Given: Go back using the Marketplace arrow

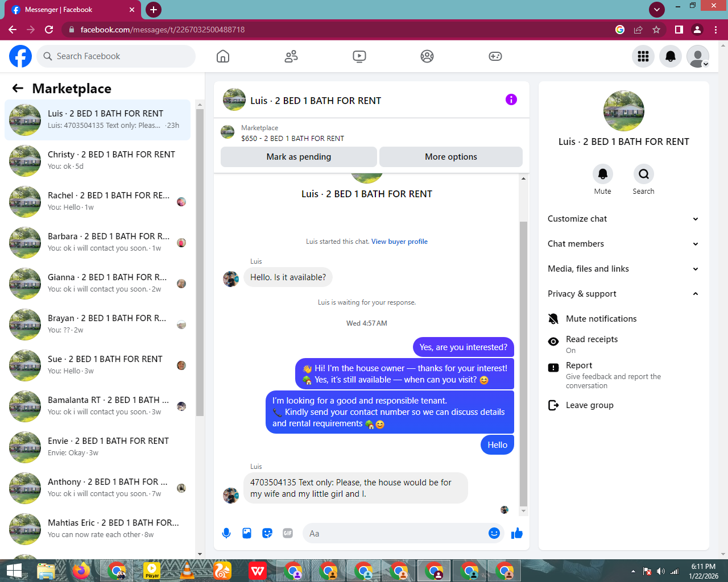Looking at the screenshot, I should [x=18, y=88].
